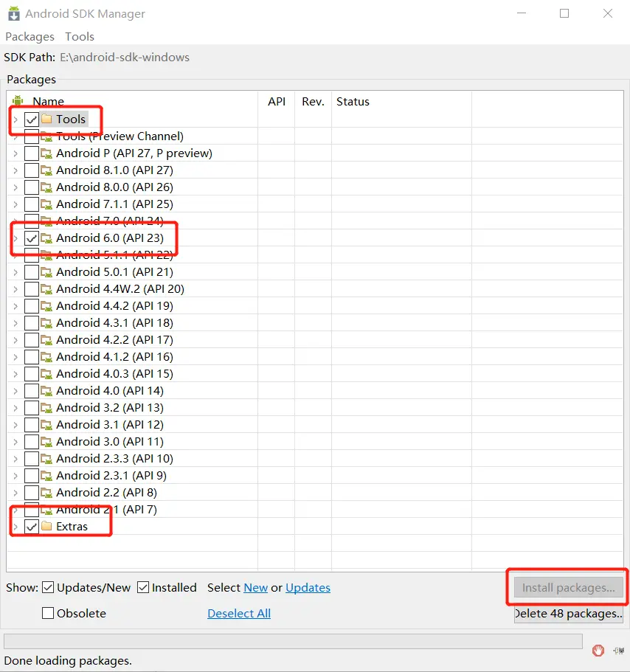630x672 pixels.
Task: Click the Android 4.4.2 (API 19) package icon
Action: tap(46, 305)
